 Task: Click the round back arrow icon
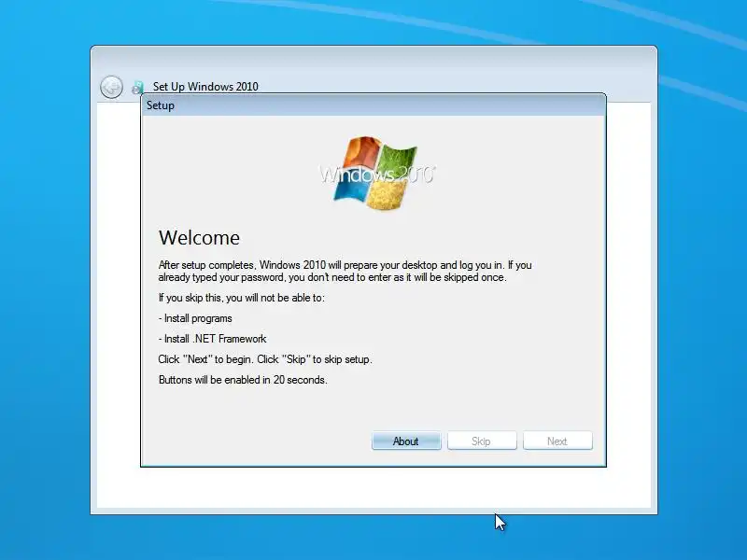coord(111,87)
